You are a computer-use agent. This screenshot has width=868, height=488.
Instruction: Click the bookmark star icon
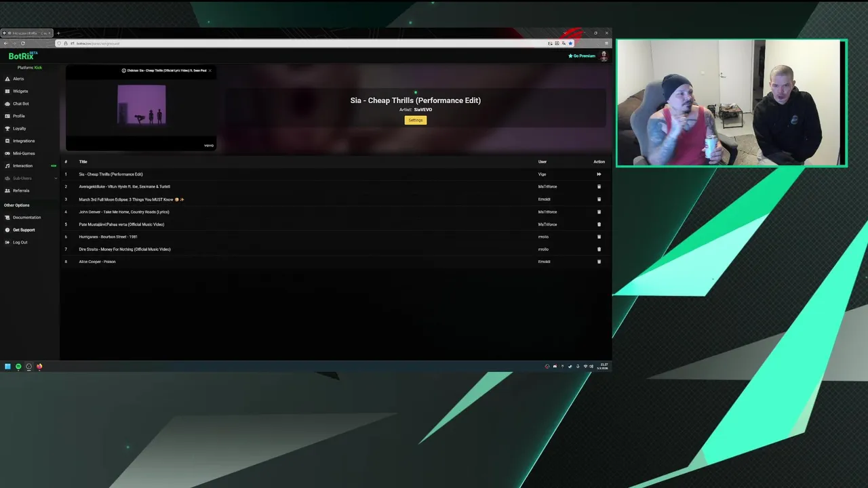[x=570, y=43]
